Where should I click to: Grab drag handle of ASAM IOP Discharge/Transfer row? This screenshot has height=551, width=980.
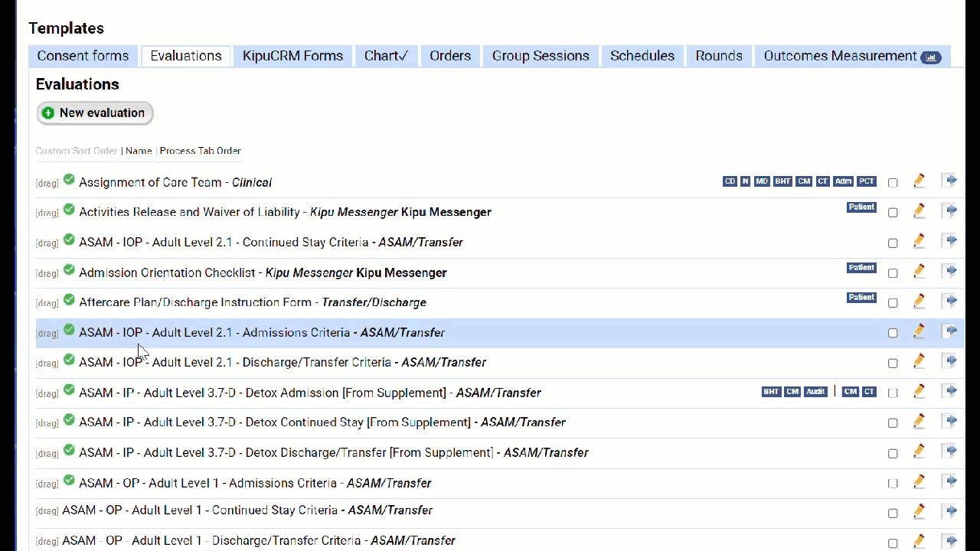click(x=47, y=364)
